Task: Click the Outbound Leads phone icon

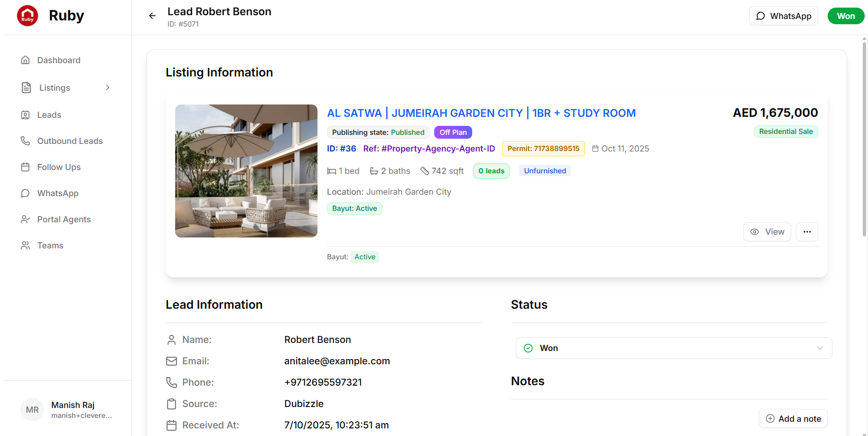Action: [x=26, y=141]
